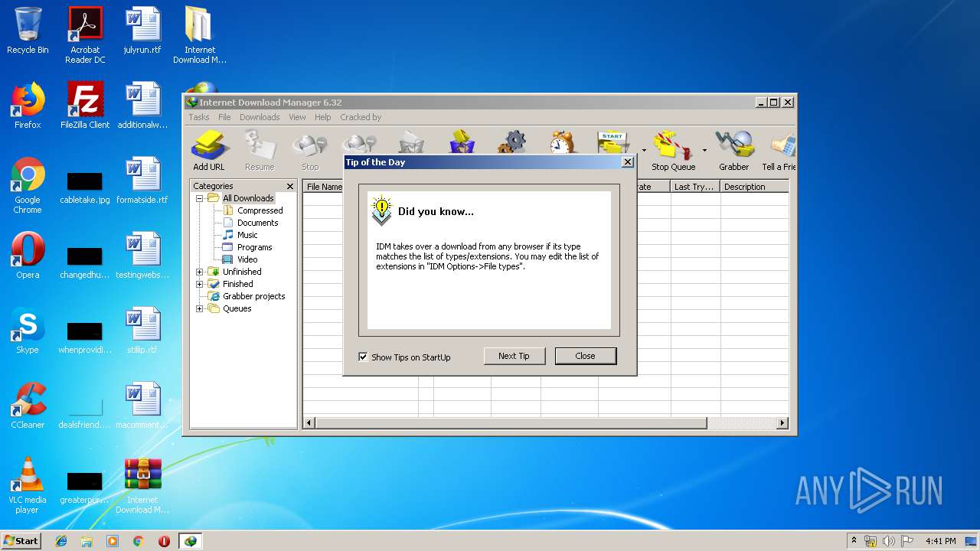Close Tip of the Day with X
Image resolution: width=980 pixels, height=551 pixels.
[628, 162]
